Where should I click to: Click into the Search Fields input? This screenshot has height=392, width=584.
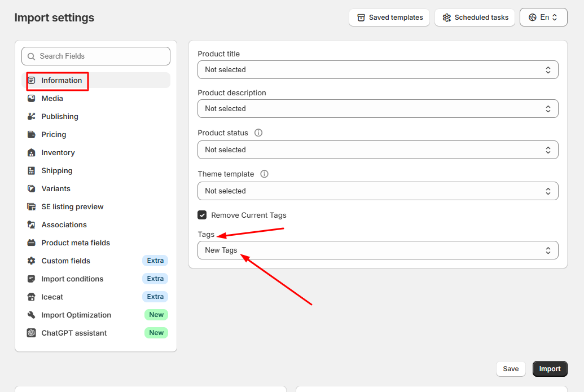tap(96, 56)
